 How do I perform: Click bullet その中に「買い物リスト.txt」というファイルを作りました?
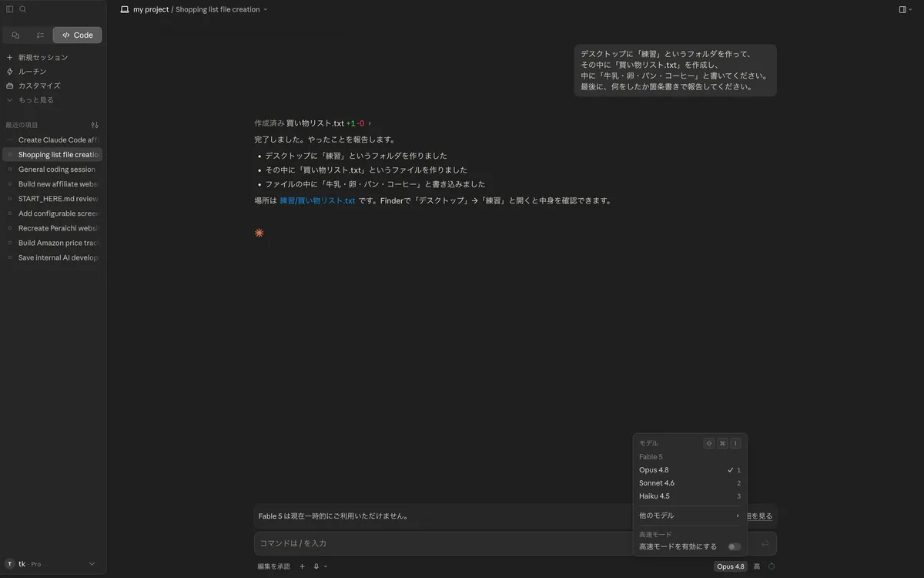pos(366,170)
